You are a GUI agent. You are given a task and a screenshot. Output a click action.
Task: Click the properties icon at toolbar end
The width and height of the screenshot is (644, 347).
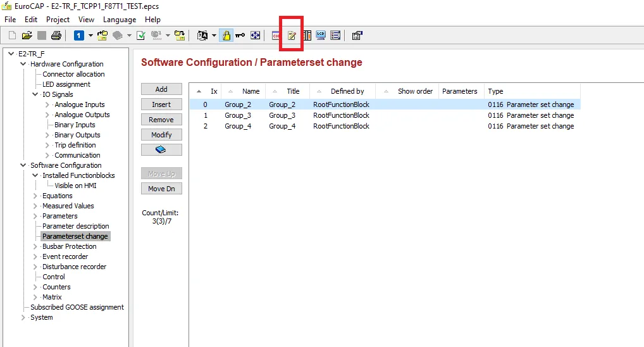(x=357, y=35)
